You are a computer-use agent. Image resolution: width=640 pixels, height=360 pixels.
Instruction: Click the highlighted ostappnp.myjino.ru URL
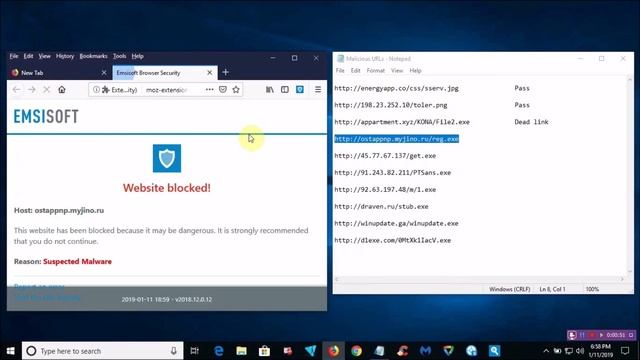pyautogui.click(x=396, y=139)
